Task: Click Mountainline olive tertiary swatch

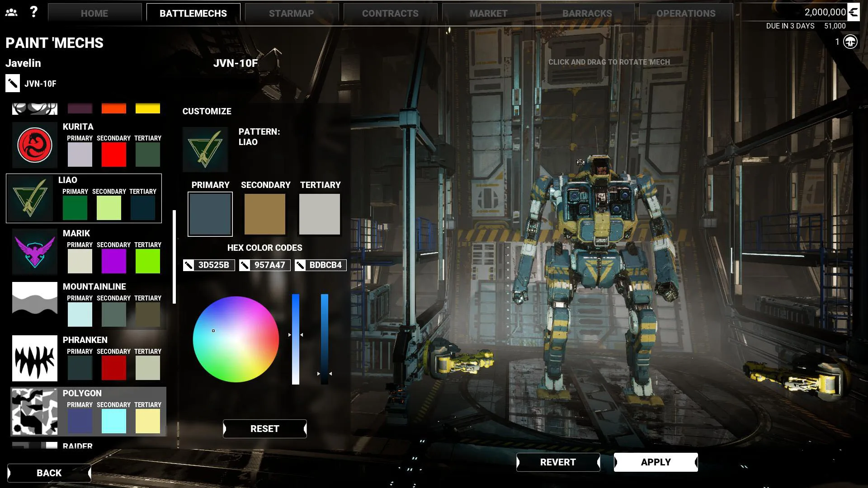Action: coord(148,314)
